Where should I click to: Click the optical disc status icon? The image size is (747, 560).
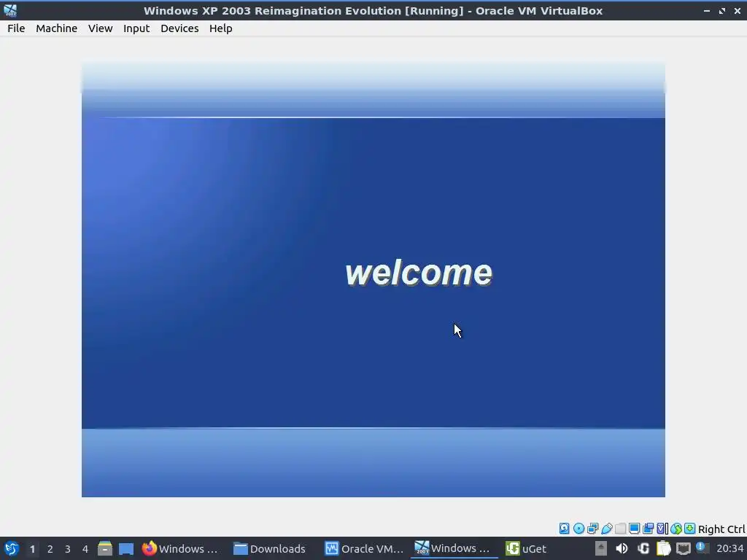578,529
